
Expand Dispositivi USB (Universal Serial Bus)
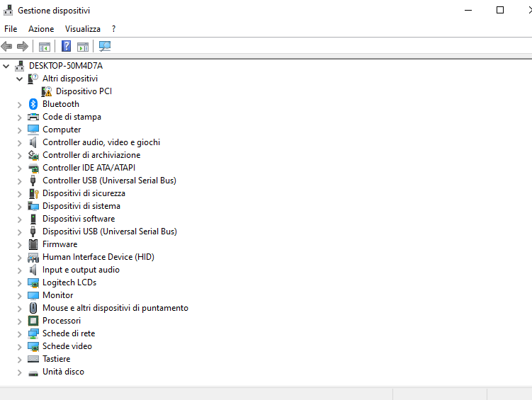[x=19, y=232]
